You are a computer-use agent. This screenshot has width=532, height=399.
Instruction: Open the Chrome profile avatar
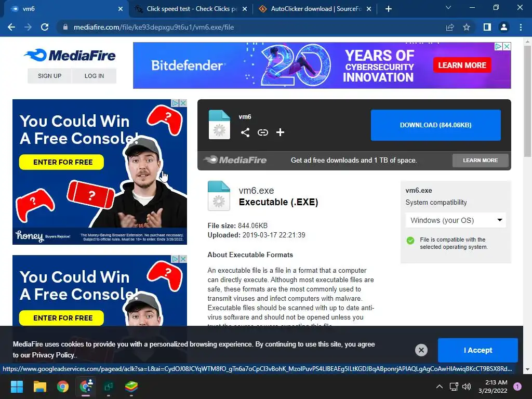(x=504, y=27)
